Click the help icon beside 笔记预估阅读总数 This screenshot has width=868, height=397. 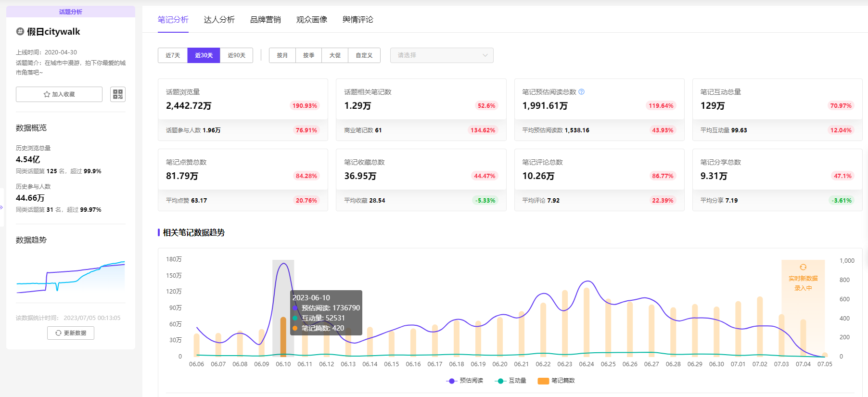(581, 92)
